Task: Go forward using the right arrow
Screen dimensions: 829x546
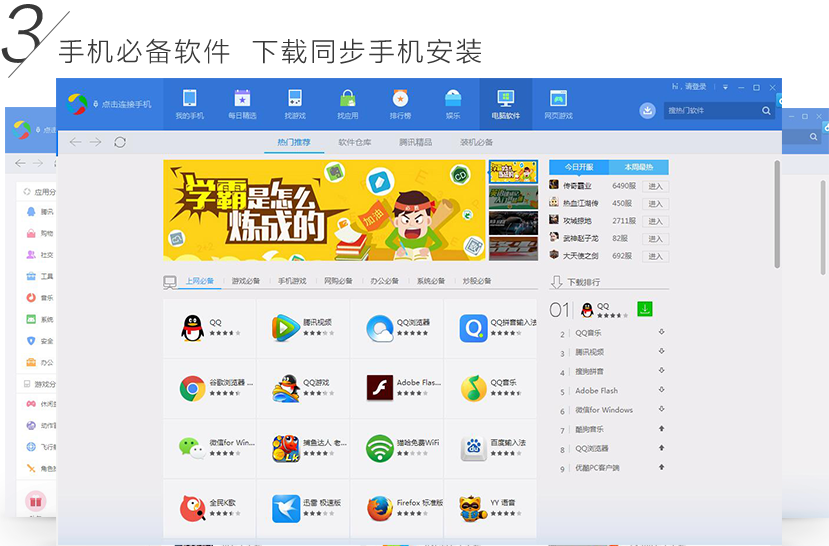Action: tap(95, 142)
